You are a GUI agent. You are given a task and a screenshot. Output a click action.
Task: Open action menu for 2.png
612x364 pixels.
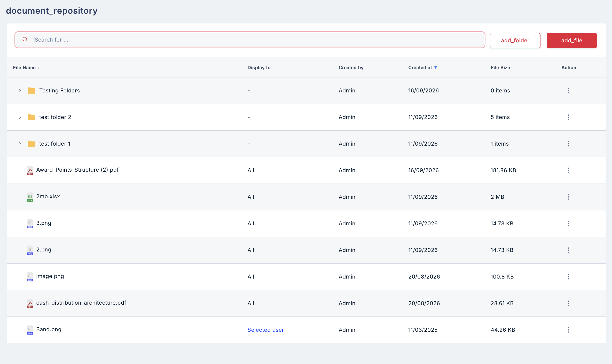(568, 250)
